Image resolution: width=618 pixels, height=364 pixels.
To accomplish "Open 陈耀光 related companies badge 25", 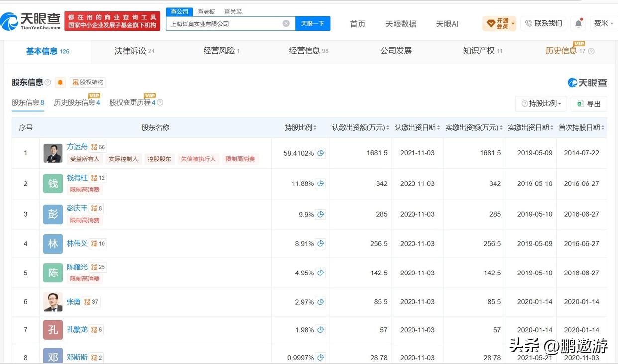I will pos(98,267).
